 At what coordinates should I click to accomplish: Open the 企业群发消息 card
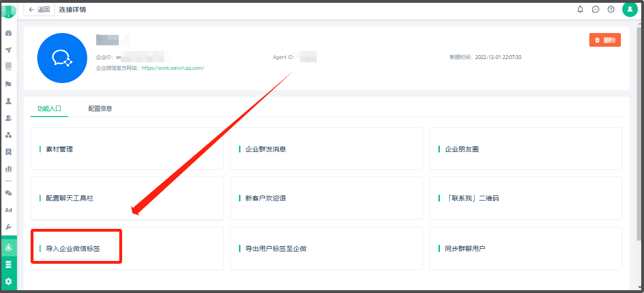[326, 149]
